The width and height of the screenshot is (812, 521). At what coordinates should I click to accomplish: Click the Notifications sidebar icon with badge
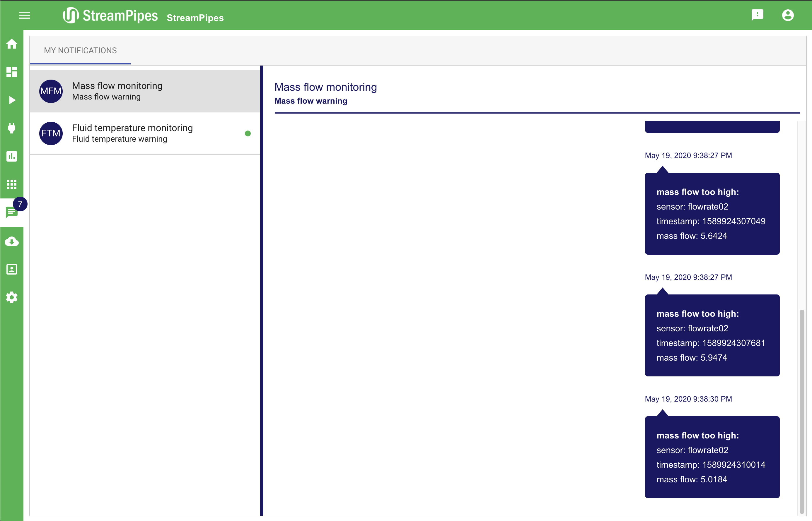[x=12, y=212]
